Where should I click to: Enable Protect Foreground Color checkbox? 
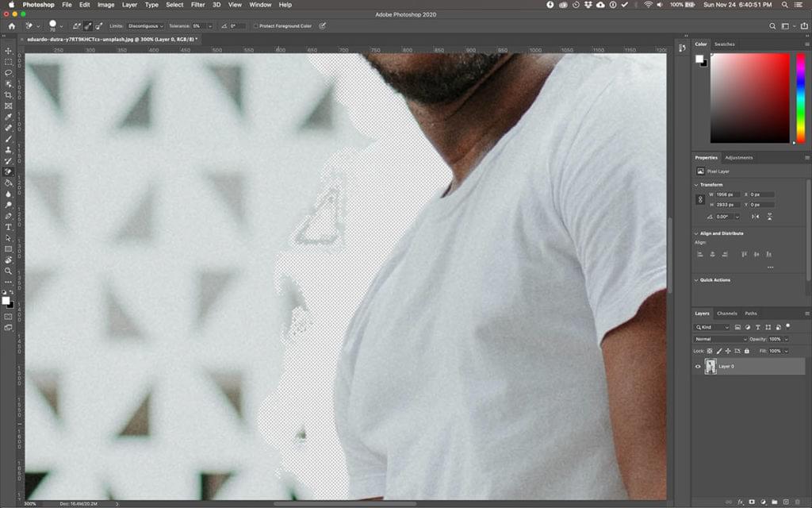(x=256, y=26)
